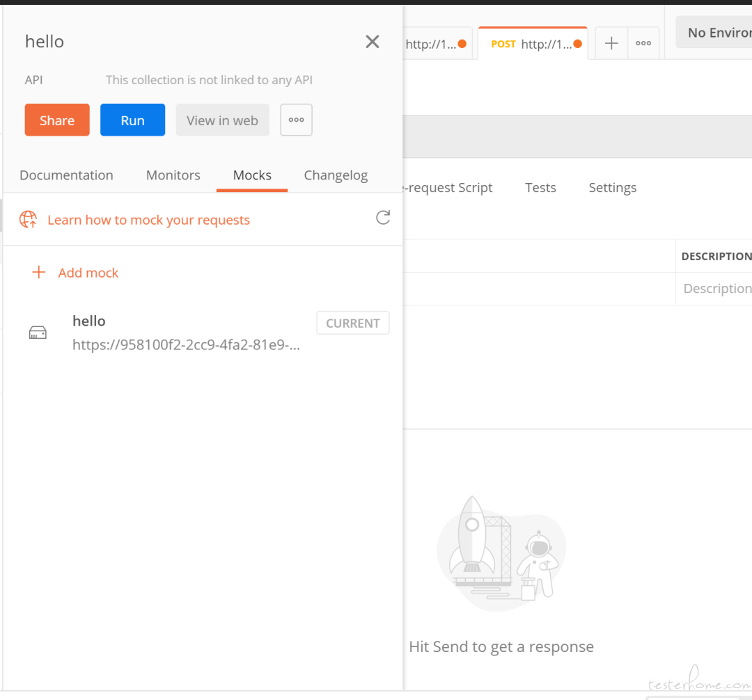Image resolution: width=752 pixels, height=700 pixels.
Task: Run the hello collection
Action: click(132, 120)
